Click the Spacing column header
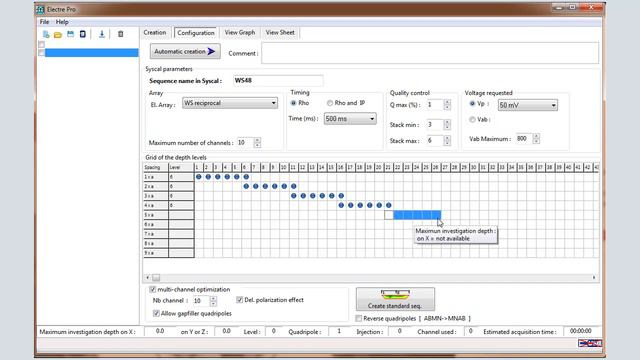Viewport: 640px width, 360px height. click(156, 167)
